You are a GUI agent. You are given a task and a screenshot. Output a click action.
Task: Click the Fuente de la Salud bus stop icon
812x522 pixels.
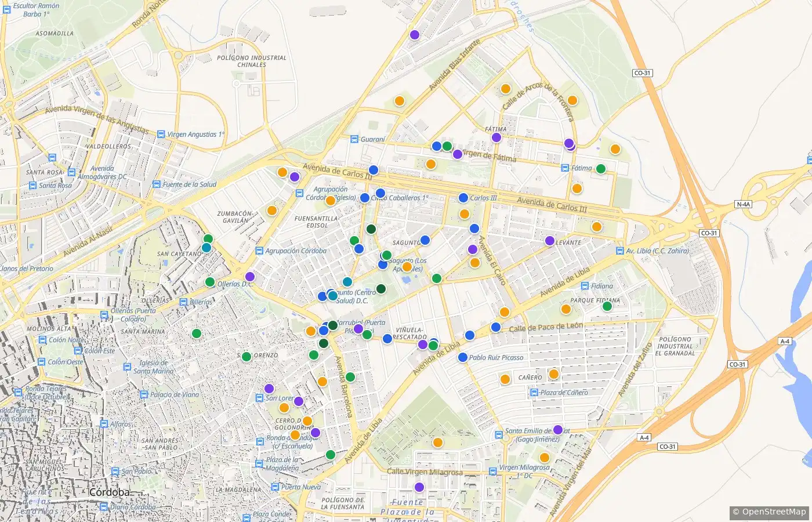(156, 184)
